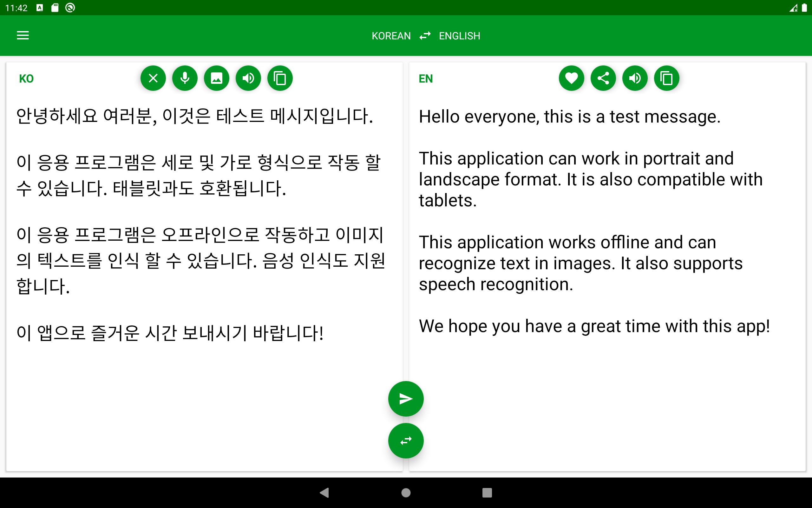Click paragraph 'This application can work in portrait'

click(591, 179)
